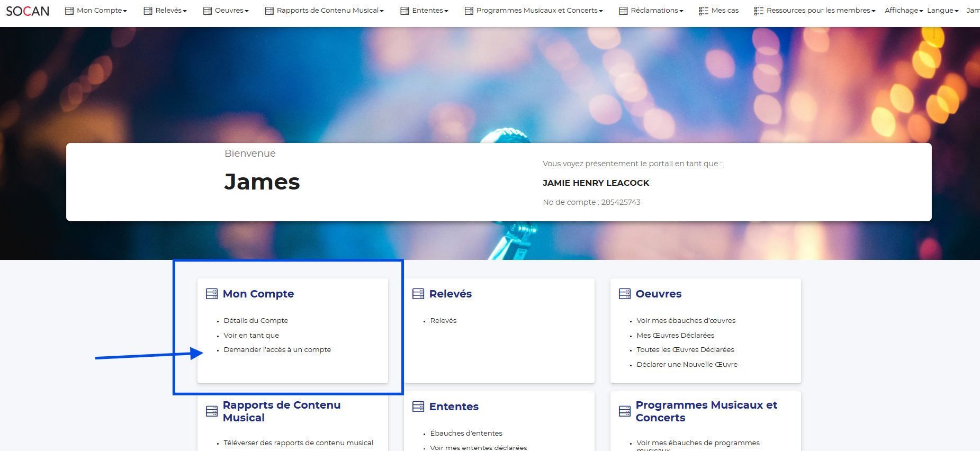Go to Déclarer une Nouvelle Œuvre
Viewport: 980px width, 451px height.
[x=687, y=365]
